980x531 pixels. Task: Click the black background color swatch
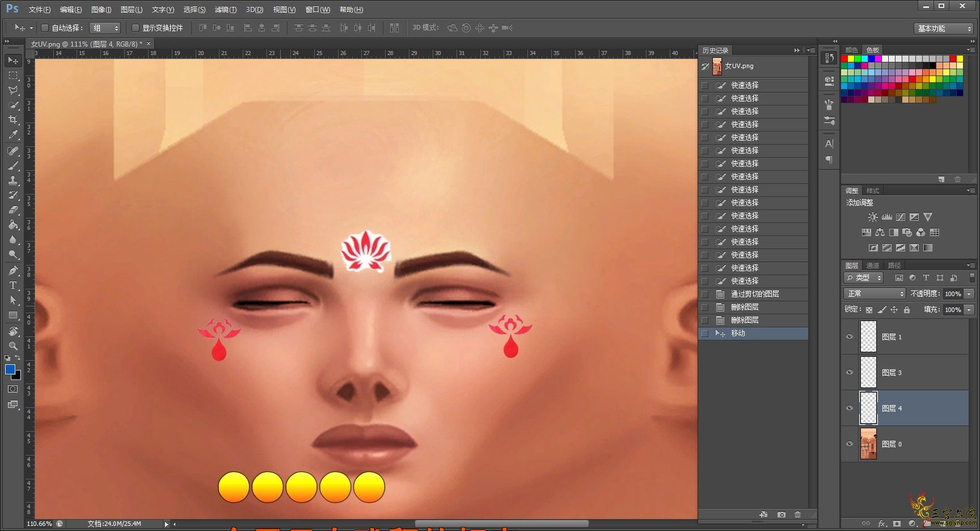pyautogui.click(x=18, y=376)
